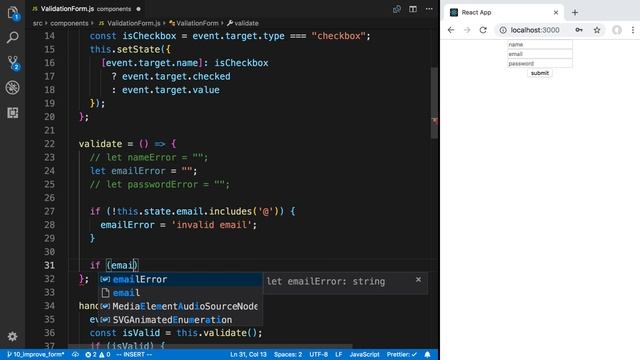The width and height of the screenshot is (640, 360).
Task: Open the browser three-dot menu
Action: point(633,30)
